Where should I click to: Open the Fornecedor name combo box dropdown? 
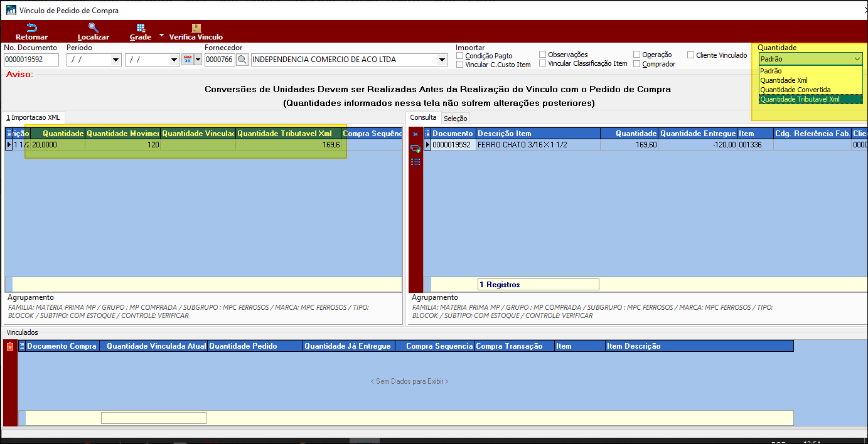[442, 60]
